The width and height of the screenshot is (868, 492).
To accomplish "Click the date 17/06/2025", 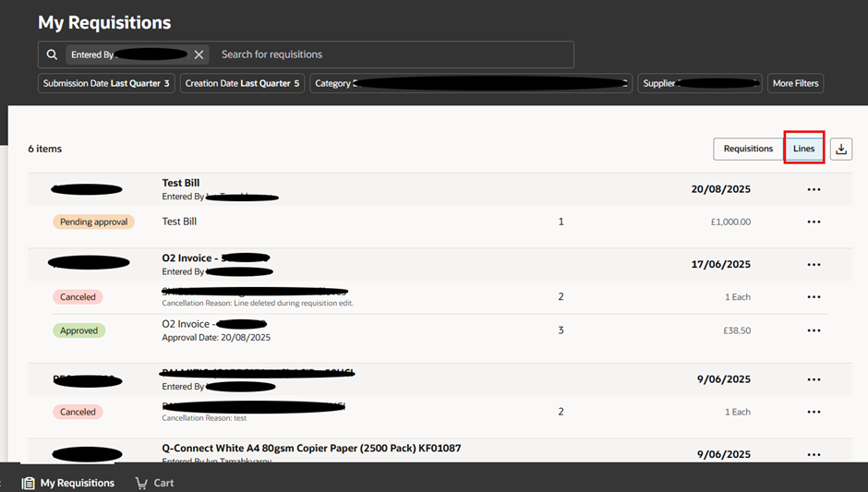I will pos(721,265).
